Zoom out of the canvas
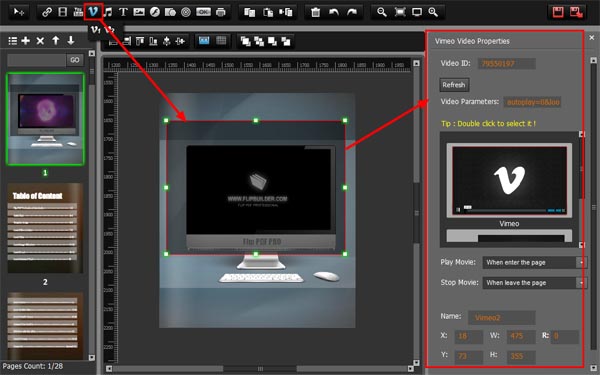The height and width of the screenshot is (375, 600). [x=382, y=12]
